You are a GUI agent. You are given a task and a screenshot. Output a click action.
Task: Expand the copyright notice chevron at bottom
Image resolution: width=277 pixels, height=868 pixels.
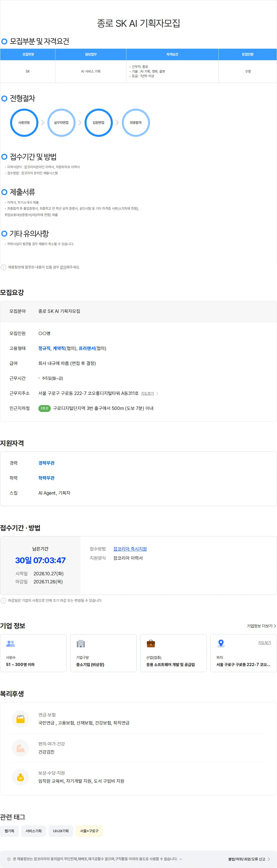(181, 859)
